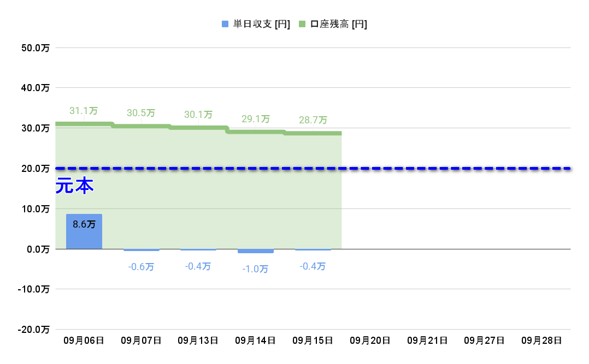Viewport: 589px width, 364px height.
Task: Click the blue 単日収支 legend swatch
Action: click(x=225, y=24)
